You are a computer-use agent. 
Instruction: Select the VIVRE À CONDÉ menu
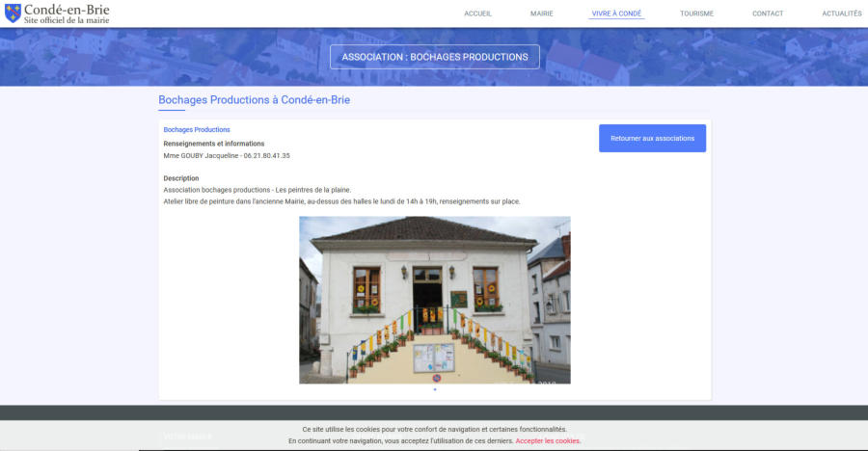(616, 13)
